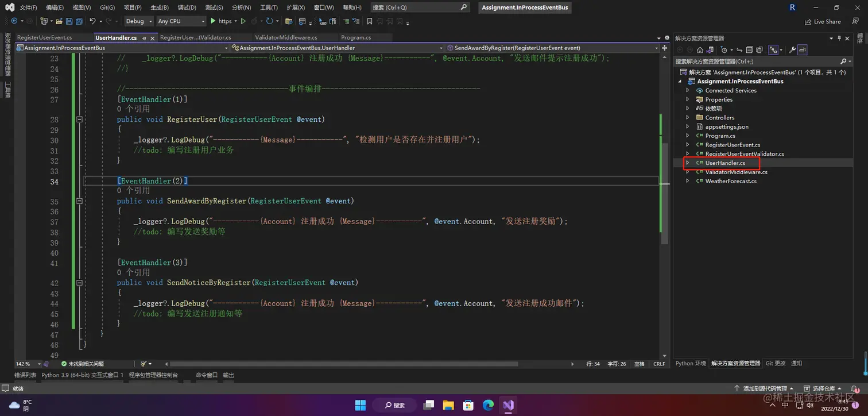
Task: Select RegisterUserEventValidator.cs in Solution Explorer
Action: click(745, 154)
